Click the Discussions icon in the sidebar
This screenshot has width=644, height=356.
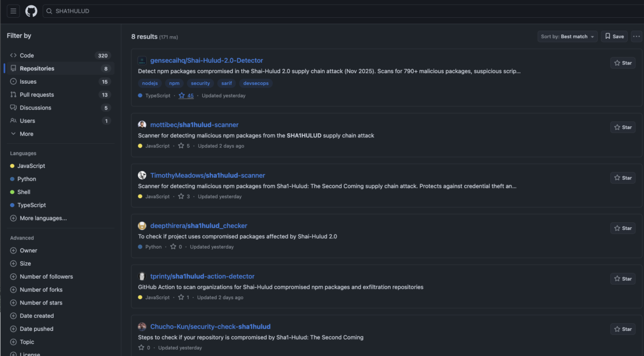tap(13, 107)
